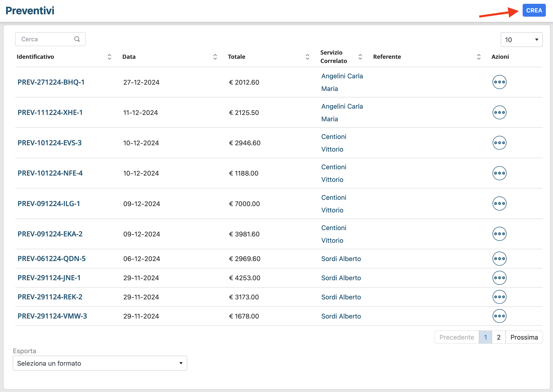Select page 1 in pagination

coord(485,337)
